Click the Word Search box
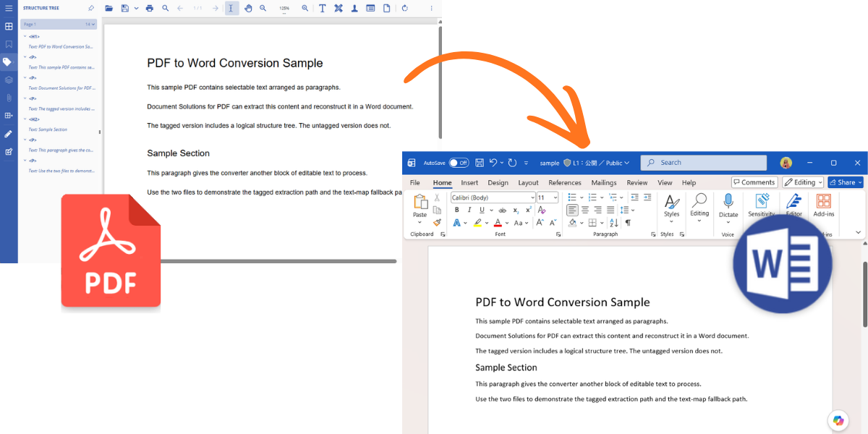The width and height of the screenshot is (868, 434). pos(703,163)
